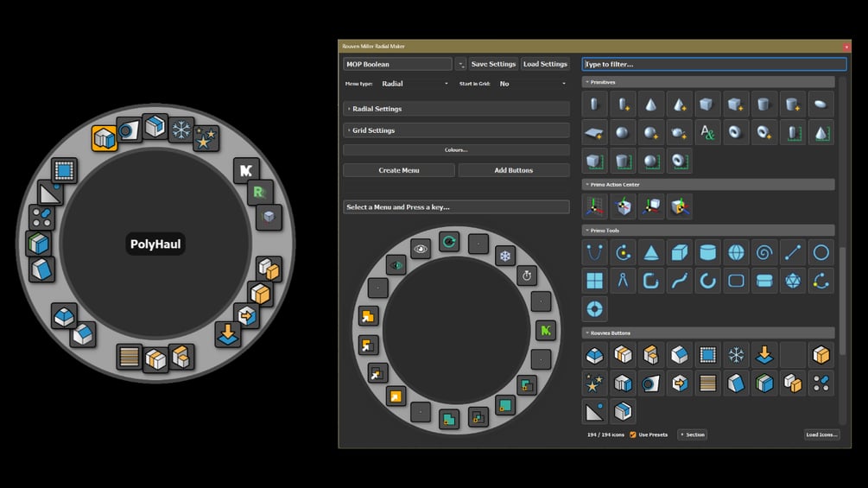Image resolution: width=868 pixels, height=488 pixels.
Task: Select the flattened disc primitive icon
Action: tap(821, 104)
